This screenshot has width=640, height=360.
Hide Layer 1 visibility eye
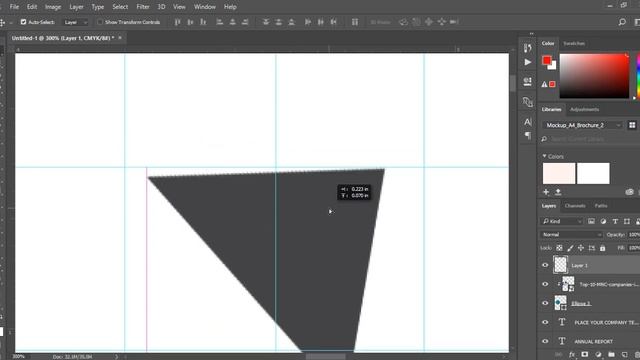pyautogui.click(x=545, y=265)
